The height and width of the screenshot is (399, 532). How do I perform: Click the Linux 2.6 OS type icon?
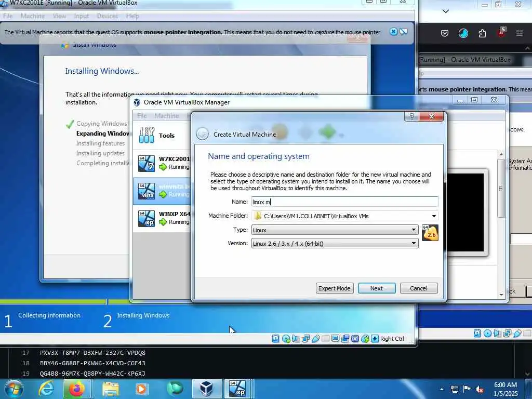430,233
